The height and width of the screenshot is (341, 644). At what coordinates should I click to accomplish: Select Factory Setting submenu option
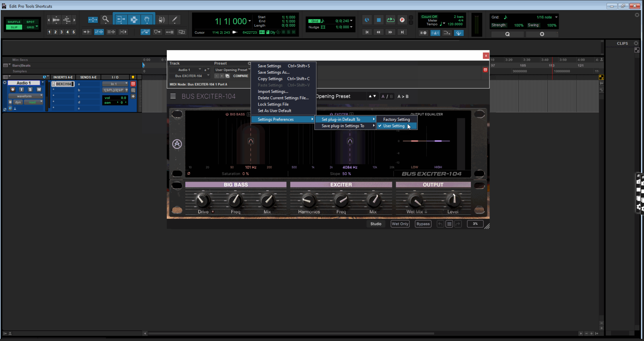click(x=396, y=119)
